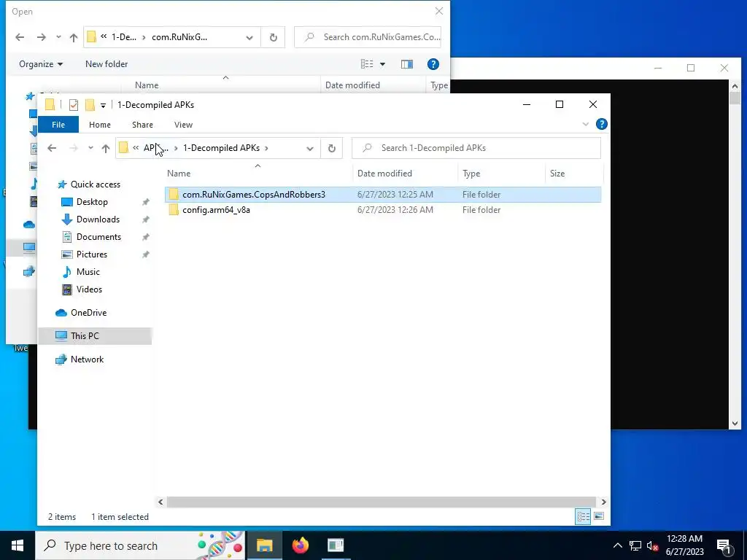This screenshot has width=747, height=560.
Task: Launch Firefox from taskbar
Action: pyautogui.click(x=300, y=545)
